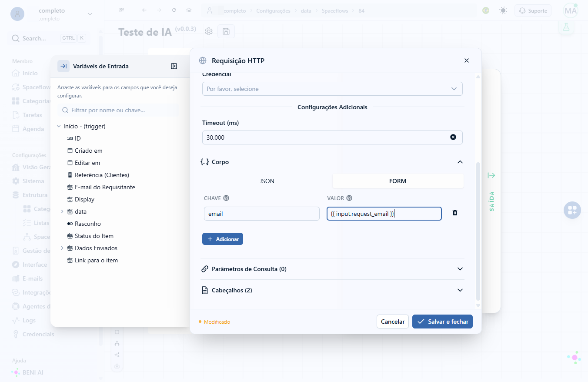Toggle the light theme sun icon

503,10
